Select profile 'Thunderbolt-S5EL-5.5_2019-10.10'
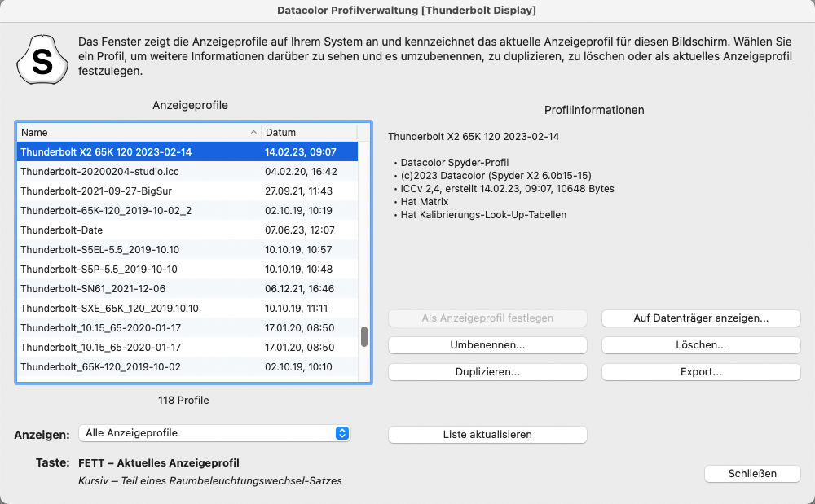The image size is (815, 504). click(187, 250)
